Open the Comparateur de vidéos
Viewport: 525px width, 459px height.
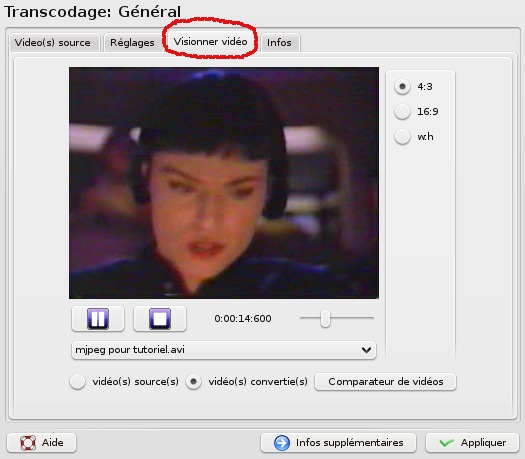386,382
